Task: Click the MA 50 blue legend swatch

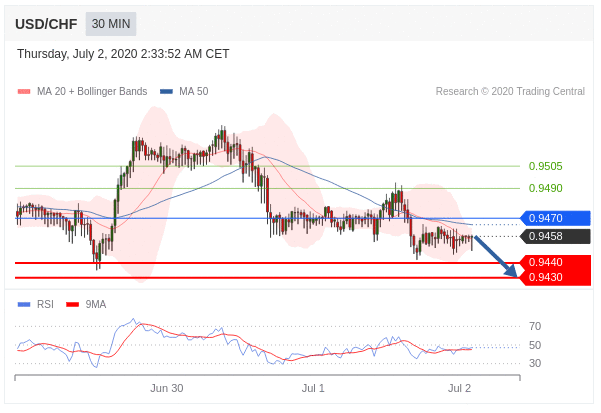Action: (166, 92)
